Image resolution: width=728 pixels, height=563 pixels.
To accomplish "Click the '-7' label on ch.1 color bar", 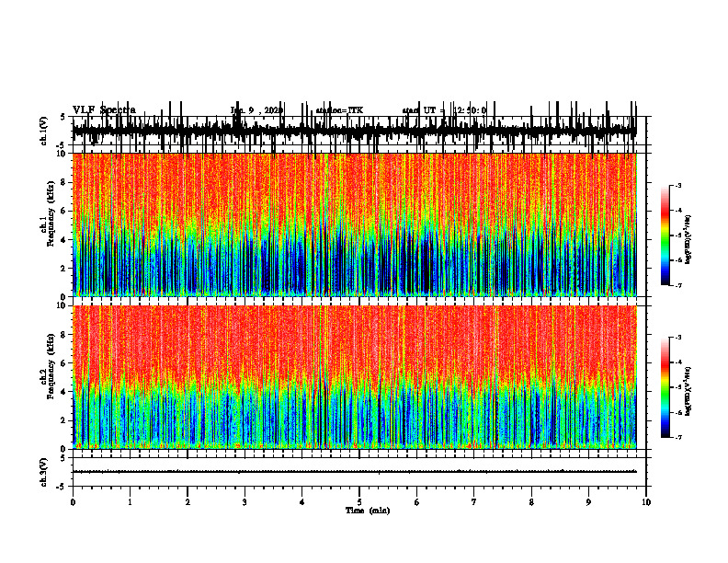I will [678, 285].
